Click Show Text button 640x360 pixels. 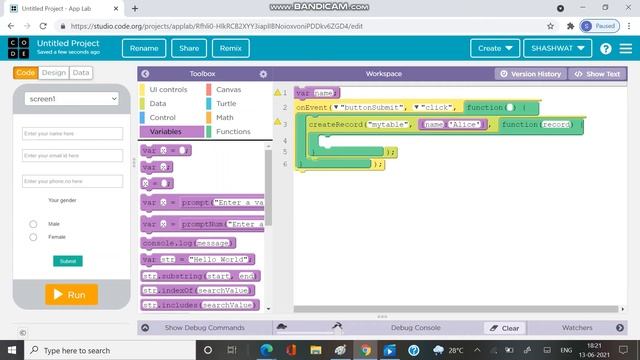pos(597,74)
